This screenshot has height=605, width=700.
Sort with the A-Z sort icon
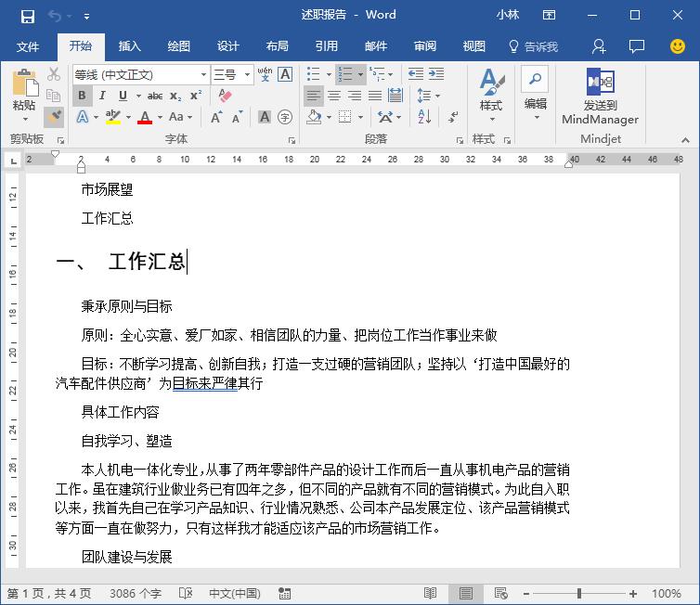424,117
